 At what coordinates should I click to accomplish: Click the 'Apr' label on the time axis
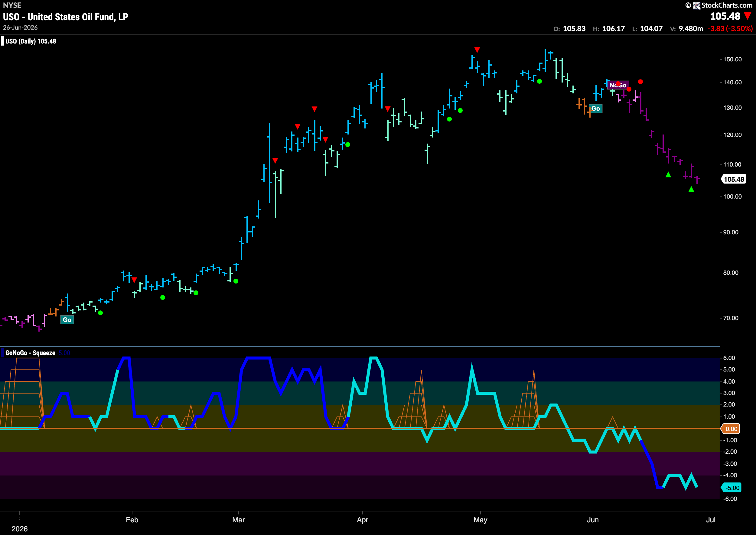click(363, 520)
